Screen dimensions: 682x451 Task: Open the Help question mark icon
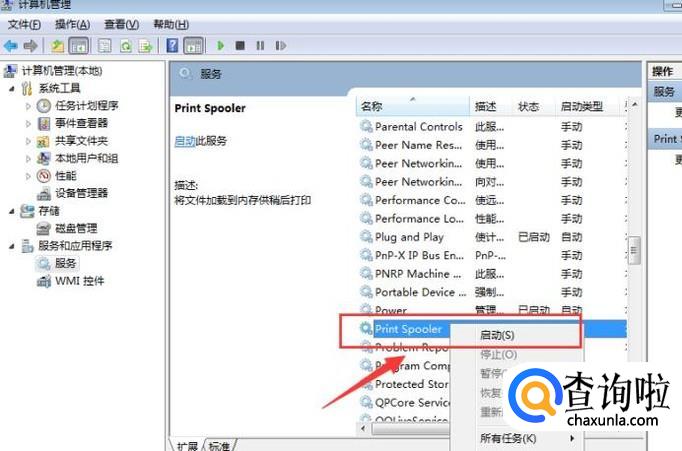point(172,45)
